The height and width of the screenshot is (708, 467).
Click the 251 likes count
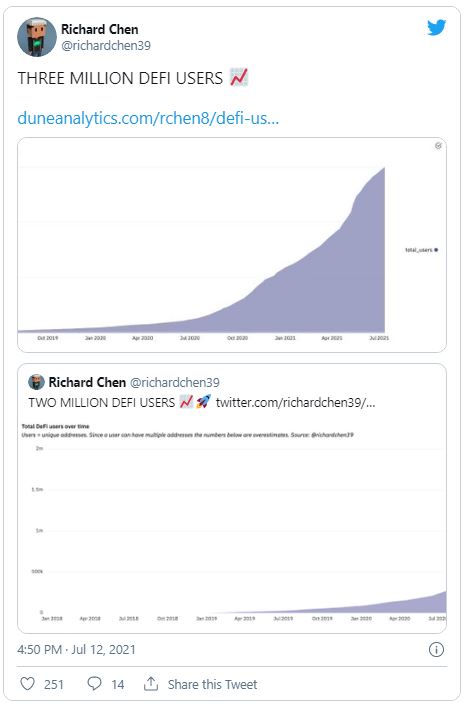(54, 685)
